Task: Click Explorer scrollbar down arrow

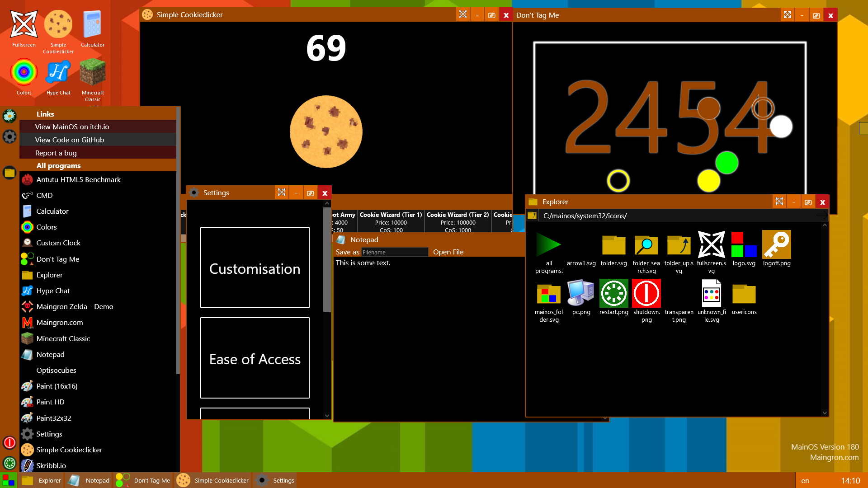Action: pyautogui.click(x=825, y=413)
